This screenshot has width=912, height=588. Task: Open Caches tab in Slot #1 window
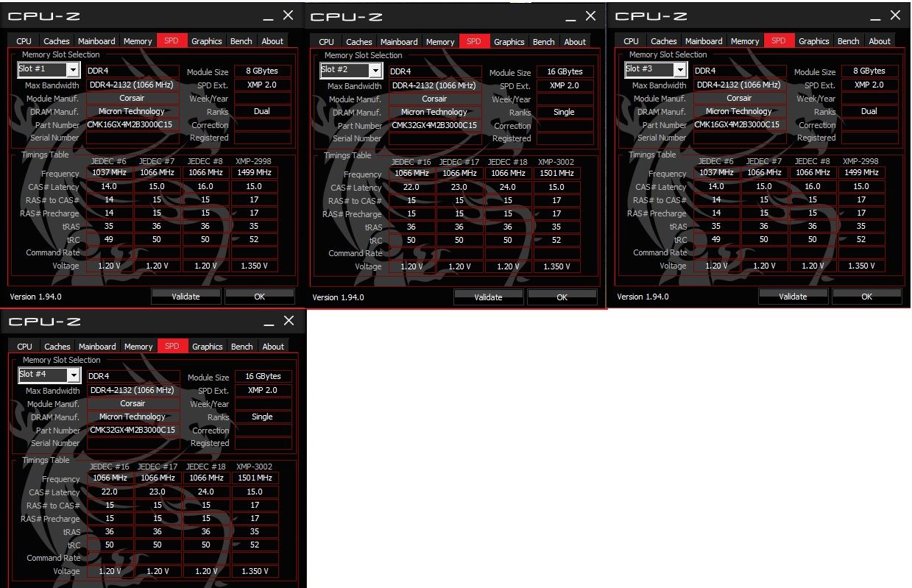(57, 41)
